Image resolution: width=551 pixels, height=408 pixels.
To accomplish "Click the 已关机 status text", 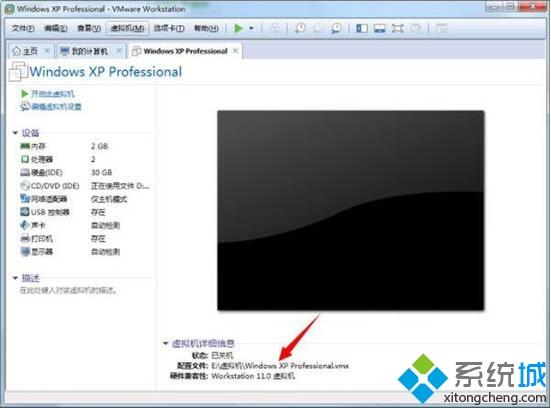I will tap(222, 355).
